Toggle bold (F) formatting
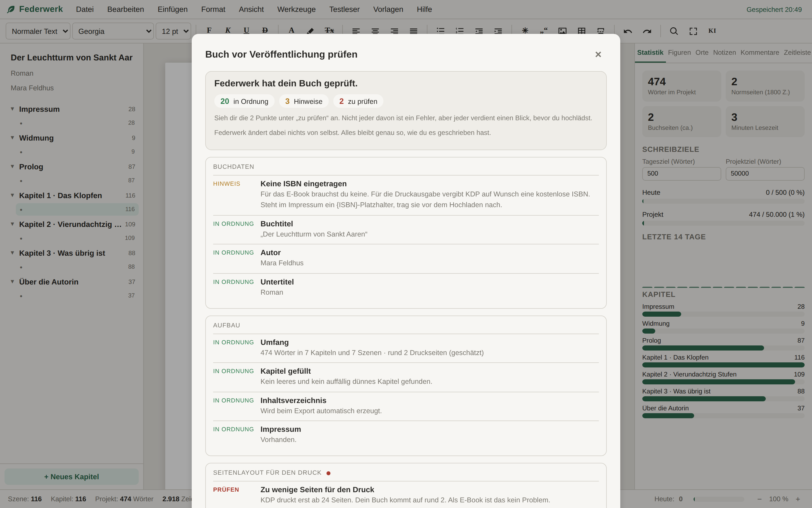The height and width of the screenshot is (508, 812). (x=209, y=30)
